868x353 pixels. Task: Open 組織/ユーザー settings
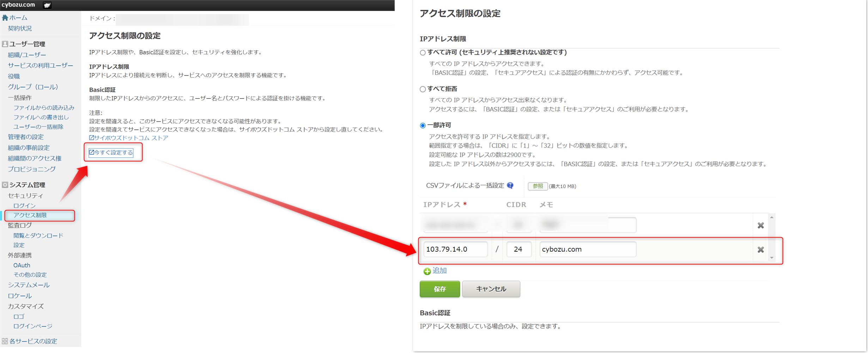pos(27,55)
